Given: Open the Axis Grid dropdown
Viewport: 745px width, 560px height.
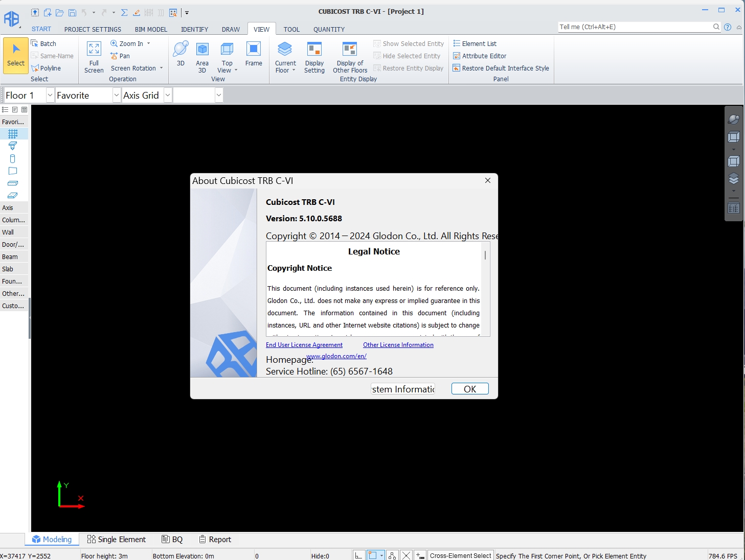Looking at the screenshot, I should tap(167, 96).
